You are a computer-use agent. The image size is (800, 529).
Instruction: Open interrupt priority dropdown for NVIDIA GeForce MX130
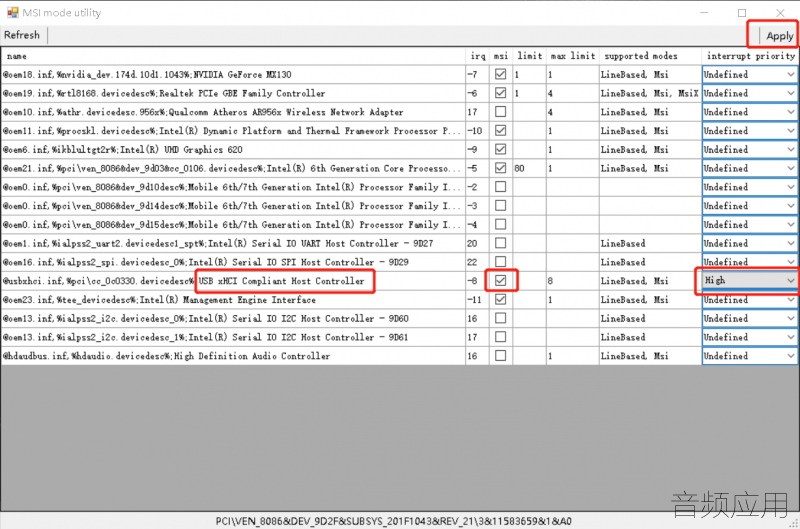click(x=749, y=74)
